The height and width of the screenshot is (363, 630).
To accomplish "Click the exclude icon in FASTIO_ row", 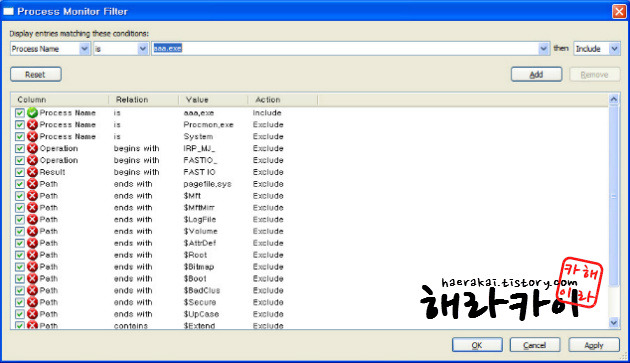I will pos(33,160).
